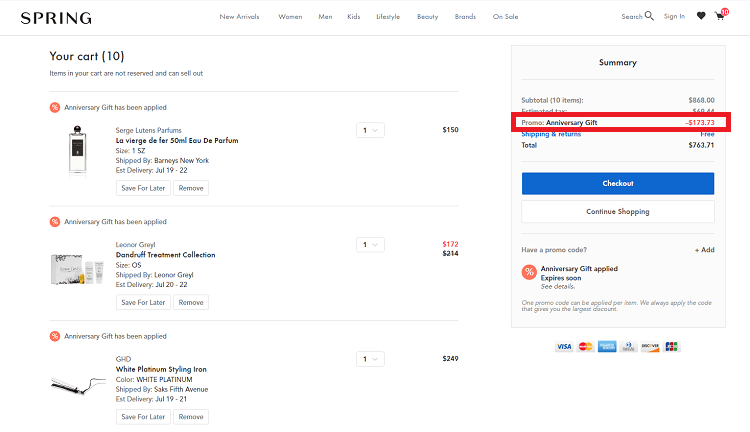Screen dimensions: 750x432
Task: Click the GHD brand name
Action: point(123,359)
